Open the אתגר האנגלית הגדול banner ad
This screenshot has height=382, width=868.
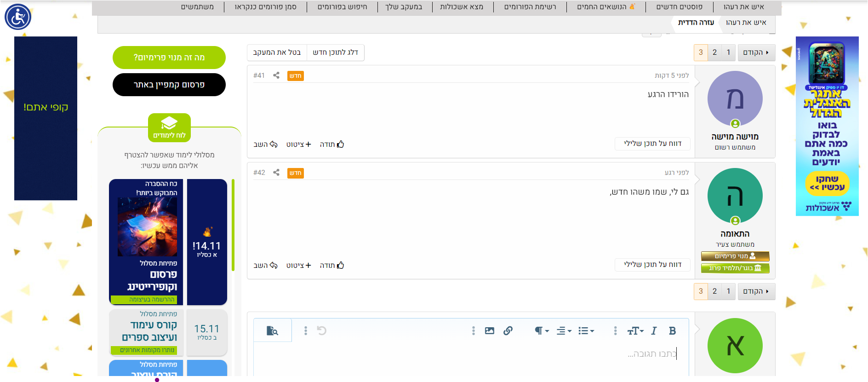pos(827,126)
